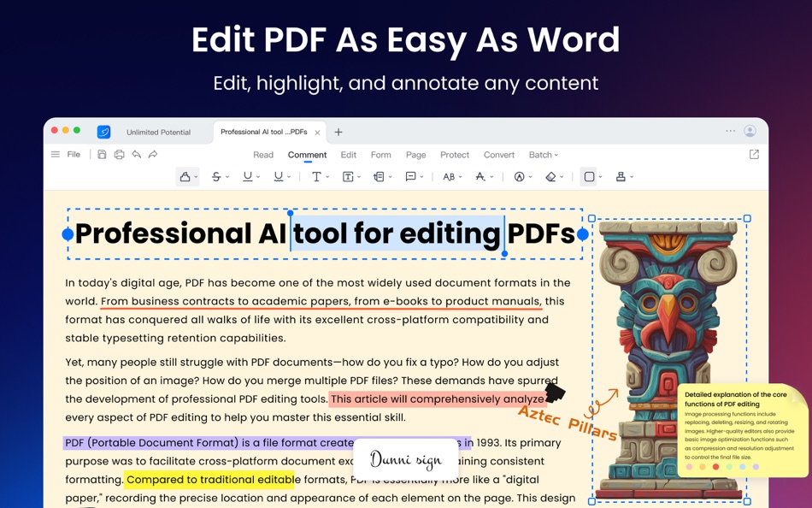Open the shape tool options dropdown
812x508 pixels.
[599, 176]
